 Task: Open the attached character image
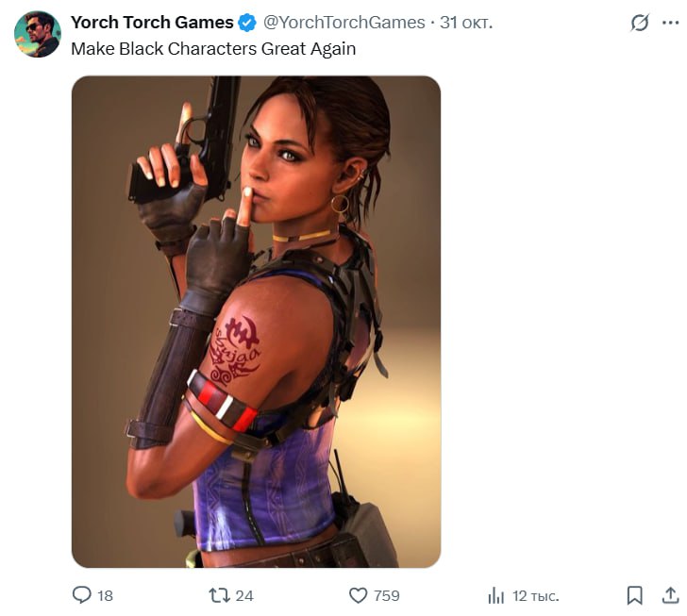coord(257,322)
